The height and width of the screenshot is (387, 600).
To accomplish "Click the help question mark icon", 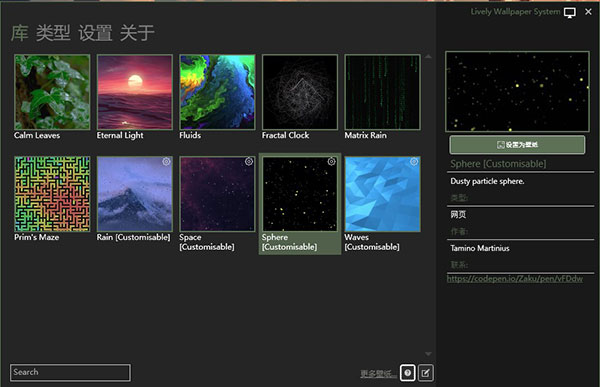I will click(408, 373).
